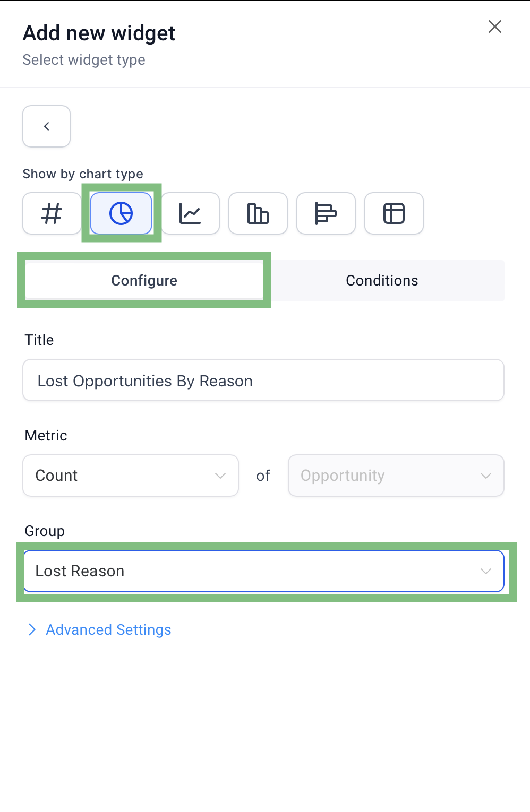The width and height of the screenshot is (530, 812).
Task: Click the arrow in the Lost Reason field
Action: pos(486,571)
